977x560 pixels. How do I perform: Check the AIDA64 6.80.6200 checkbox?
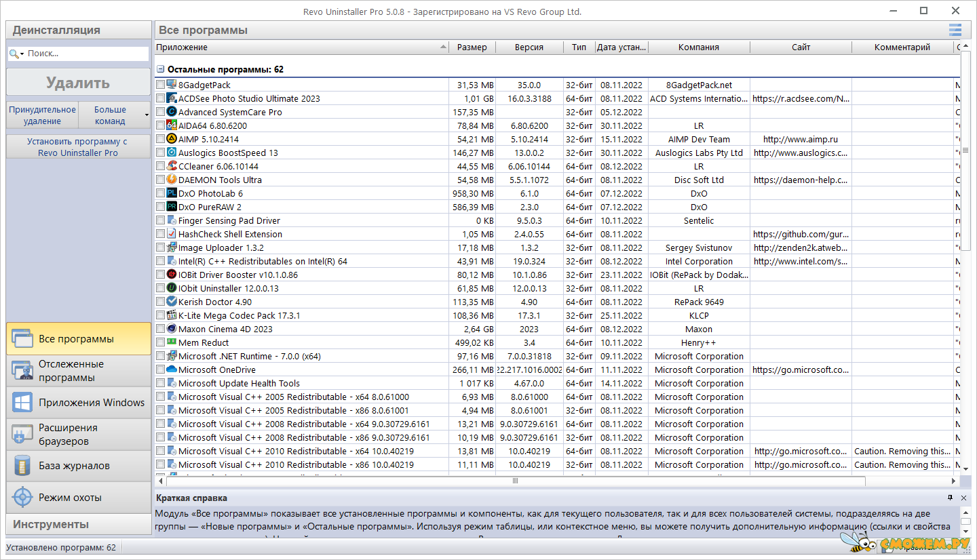pyautogui.click(x=160, y=125)
